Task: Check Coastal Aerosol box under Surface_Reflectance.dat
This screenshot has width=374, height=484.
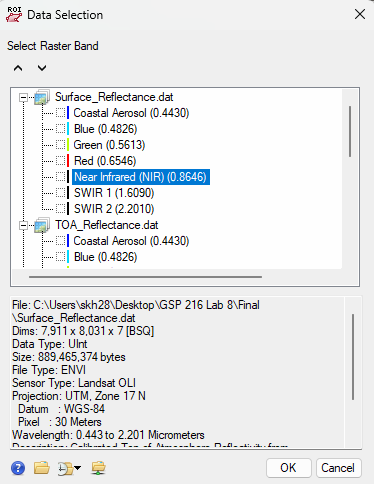Action: point(61,113)
